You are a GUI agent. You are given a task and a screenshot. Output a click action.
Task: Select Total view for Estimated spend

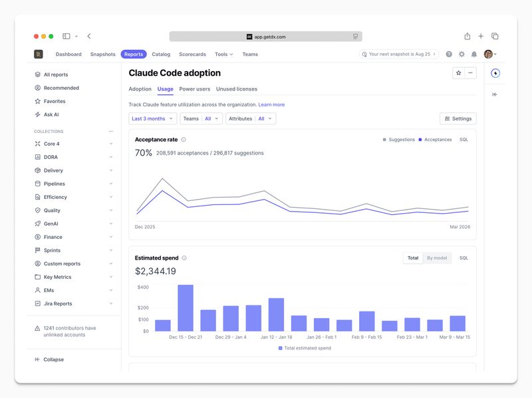(x=413, y=258)
